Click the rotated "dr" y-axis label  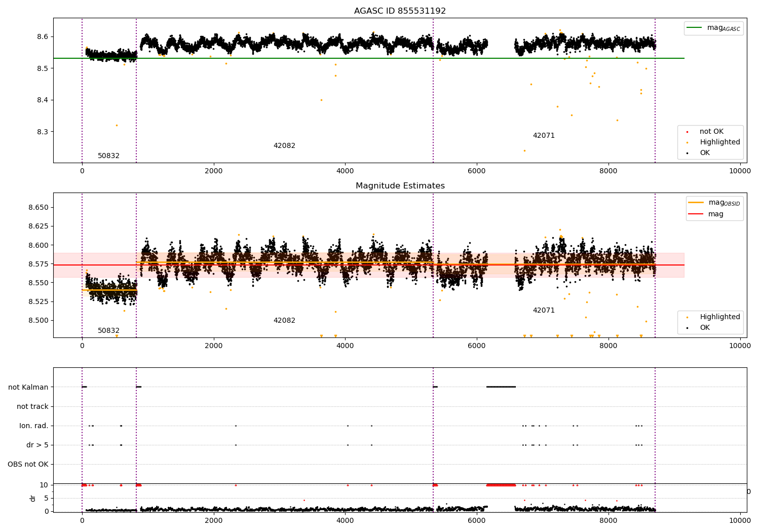coord(33,498)
